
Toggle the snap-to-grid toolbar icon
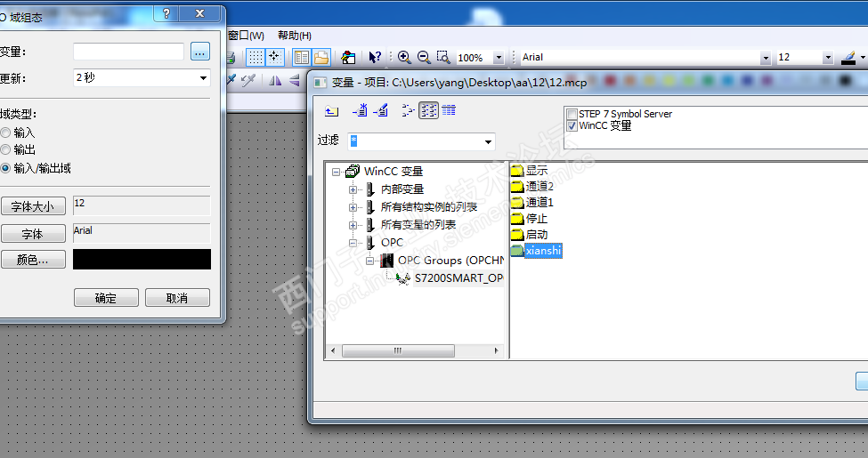(x=275, y=57)
